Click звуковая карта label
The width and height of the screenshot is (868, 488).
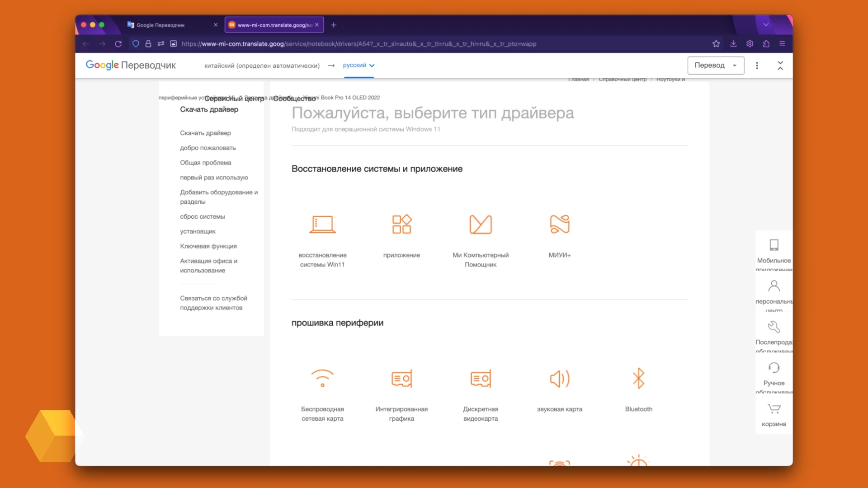560,409
